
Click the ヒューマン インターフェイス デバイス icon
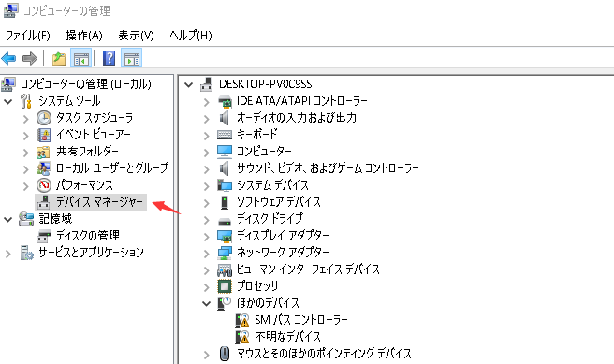click(225, 269)
